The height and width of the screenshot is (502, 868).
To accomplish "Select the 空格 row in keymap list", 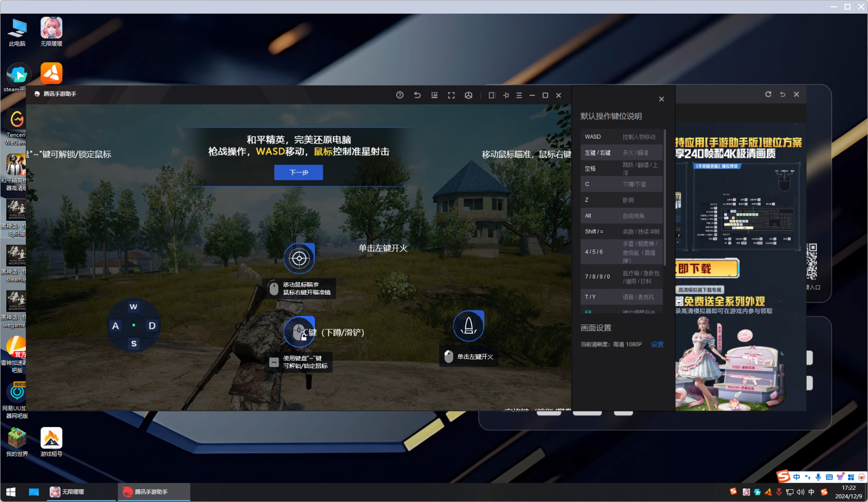I will click(622, 168).
